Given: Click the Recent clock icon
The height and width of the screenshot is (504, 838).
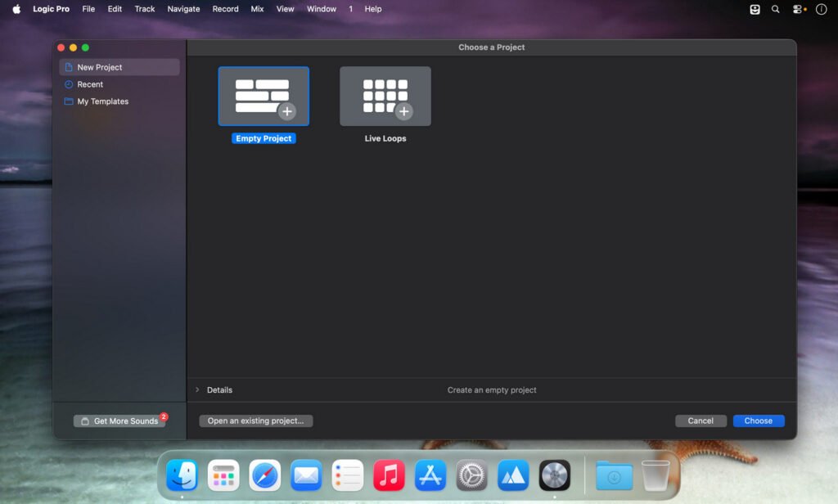Looking at the screenshot, I should tap(69, 84).
